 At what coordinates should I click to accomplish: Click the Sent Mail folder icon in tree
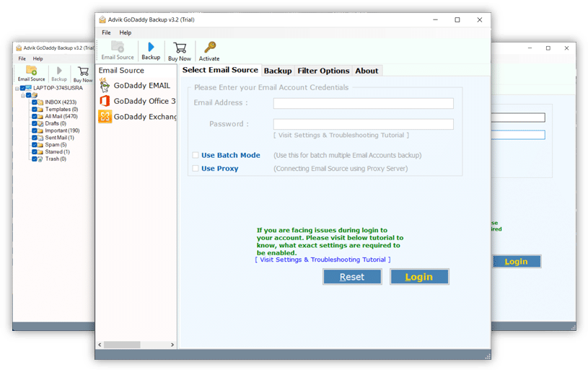40,138
